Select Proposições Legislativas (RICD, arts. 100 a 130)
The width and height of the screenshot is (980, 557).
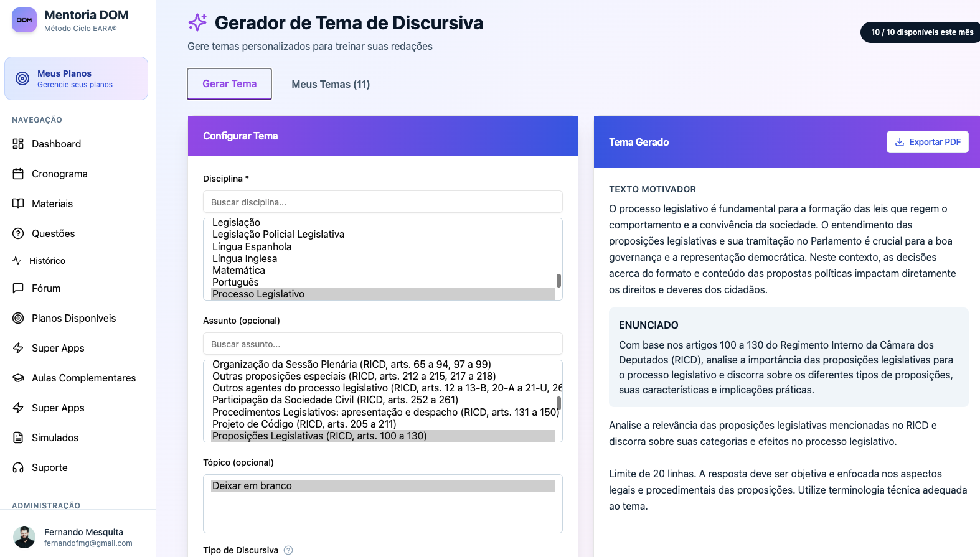(383, 436)
